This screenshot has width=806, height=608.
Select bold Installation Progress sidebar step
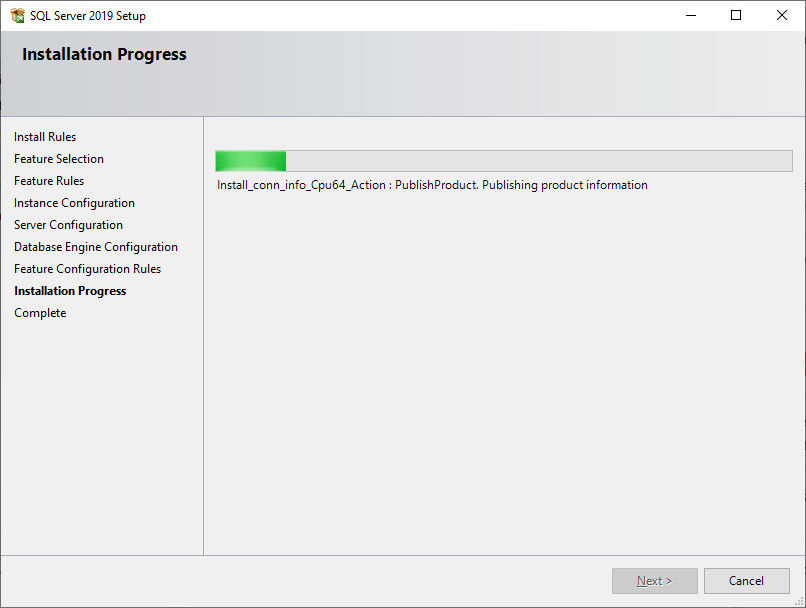[70, 291]
